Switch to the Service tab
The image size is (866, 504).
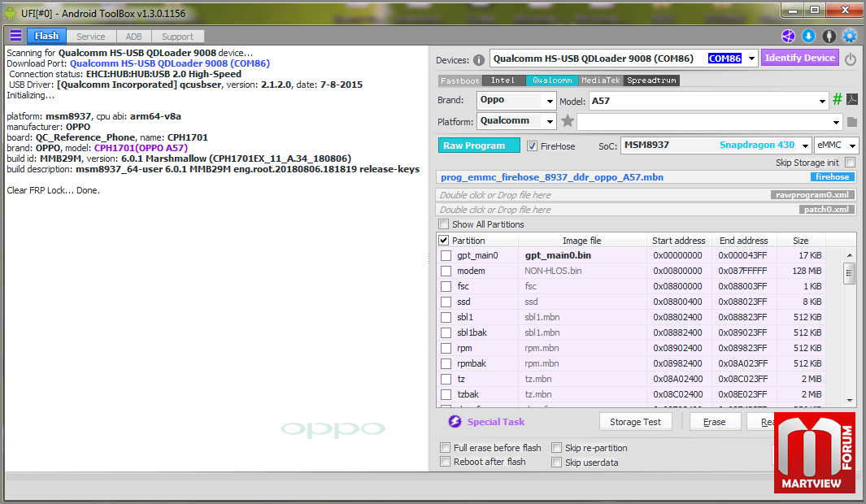tap(90, 37)
